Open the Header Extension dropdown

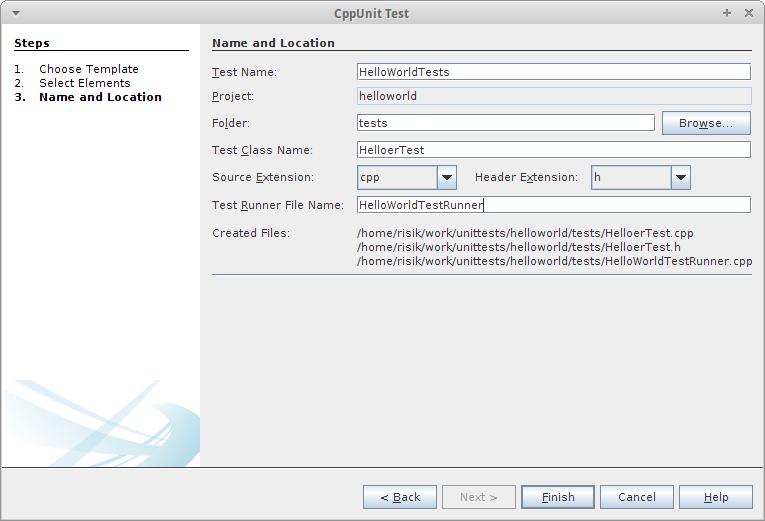(x=641, y=178)
